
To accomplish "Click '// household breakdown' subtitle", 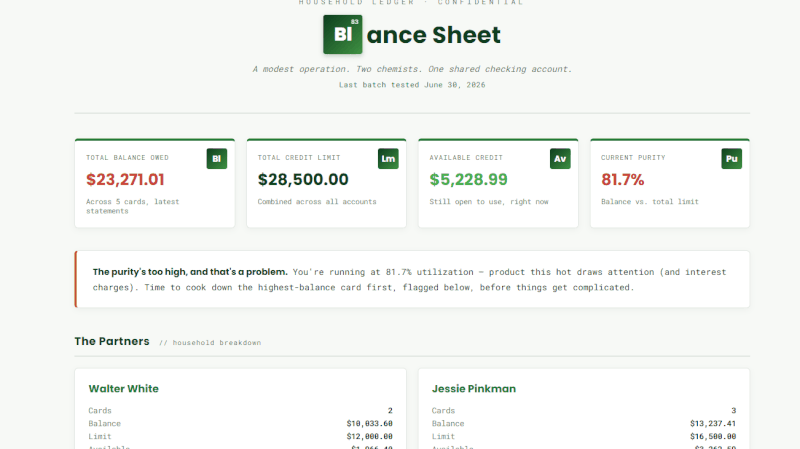I will click(210, 342).
